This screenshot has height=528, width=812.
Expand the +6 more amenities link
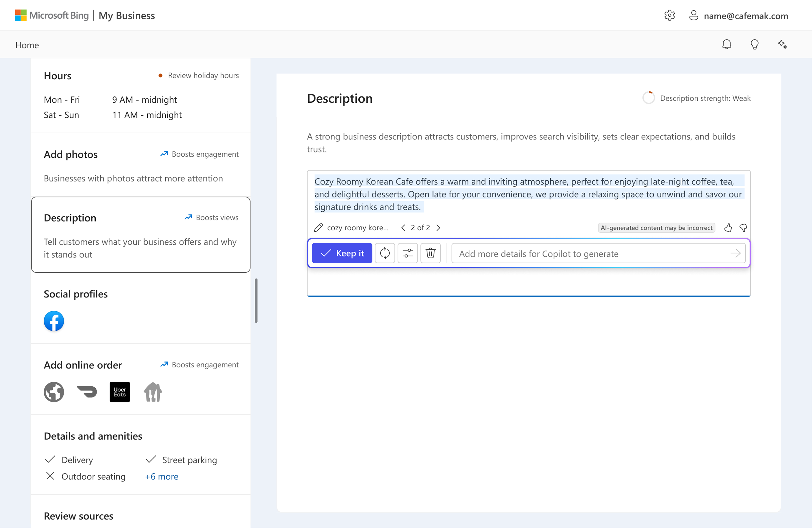point(161,476)
